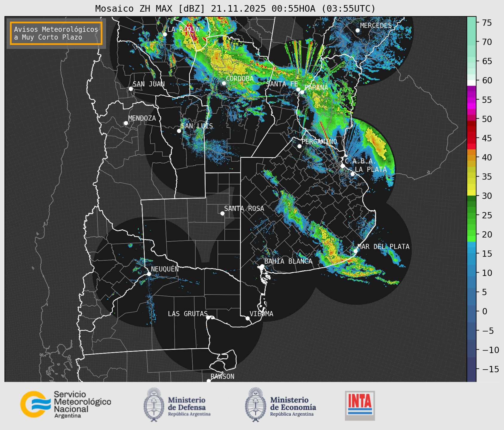Select the SAN JUAN city marker
504x430 pixels.
point(131,89)
